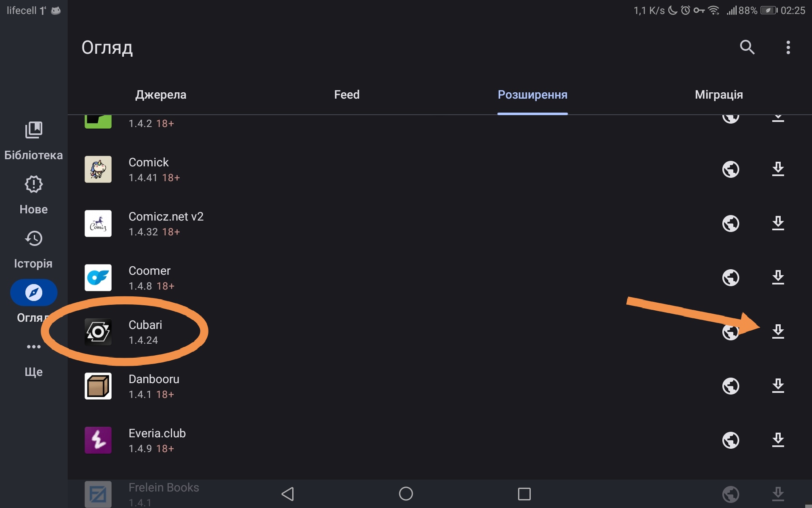Open the Нове updates section
This screenshot has width=812, height=508.
33,195
